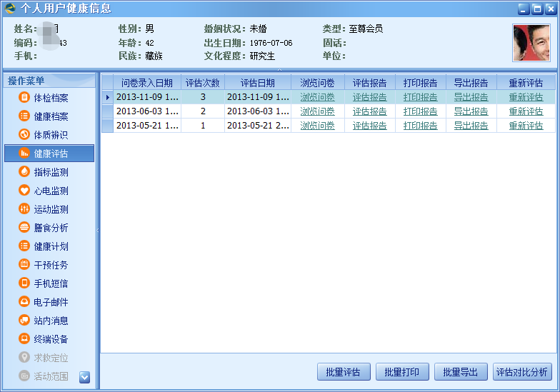This screenshot has height=392, width=560.
Task: Click the 评估对比分析 button
Action: (x=522, y=372)
